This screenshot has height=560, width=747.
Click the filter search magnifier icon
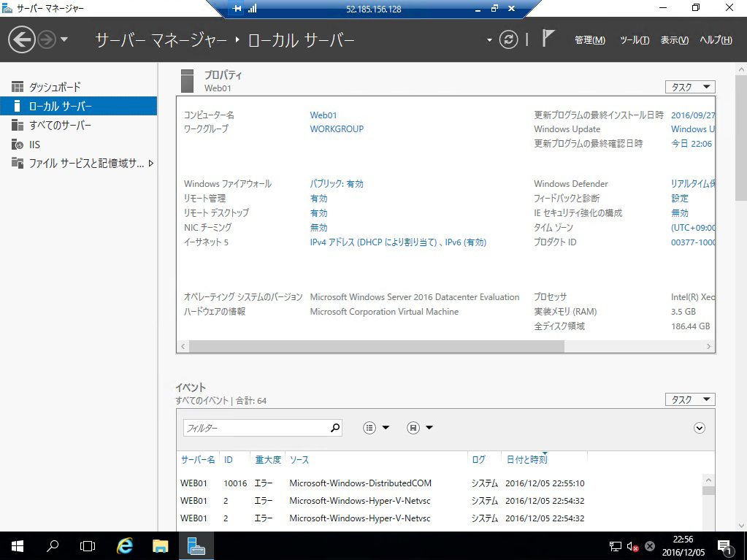(335, 428)
